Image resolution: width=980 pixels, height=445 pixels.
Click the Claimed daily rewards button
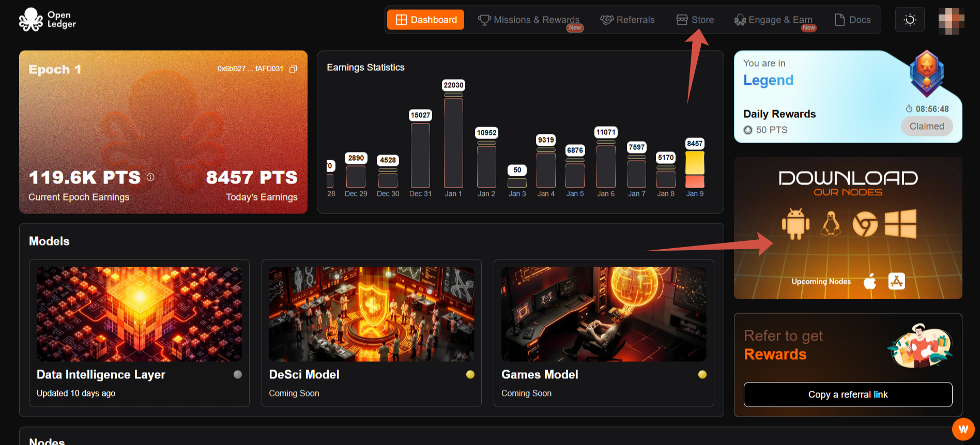click(x=926, y=127)
